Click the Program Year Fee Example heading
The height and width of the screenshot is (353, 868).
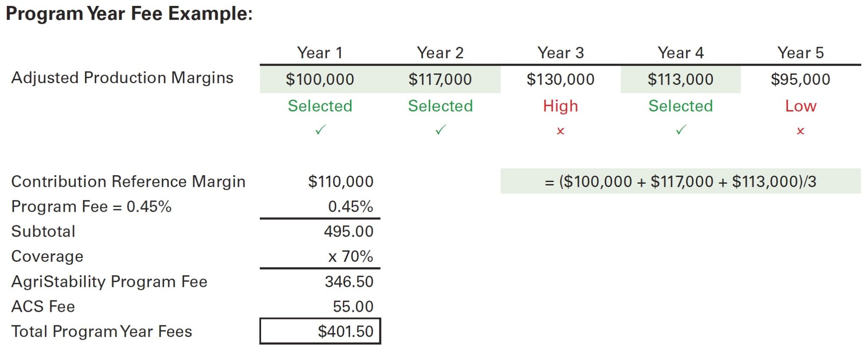(129, 14)
